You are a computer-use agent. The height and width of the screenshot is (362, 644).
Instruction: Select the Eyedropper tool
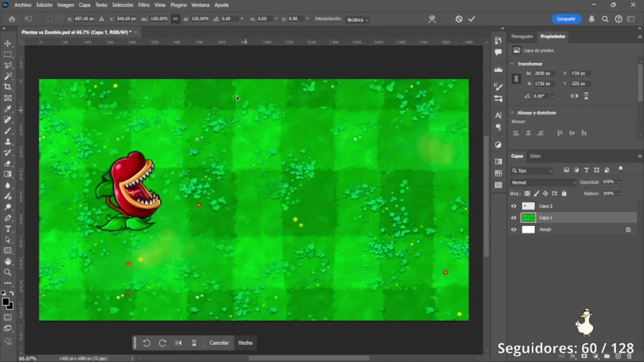point(8,109)
